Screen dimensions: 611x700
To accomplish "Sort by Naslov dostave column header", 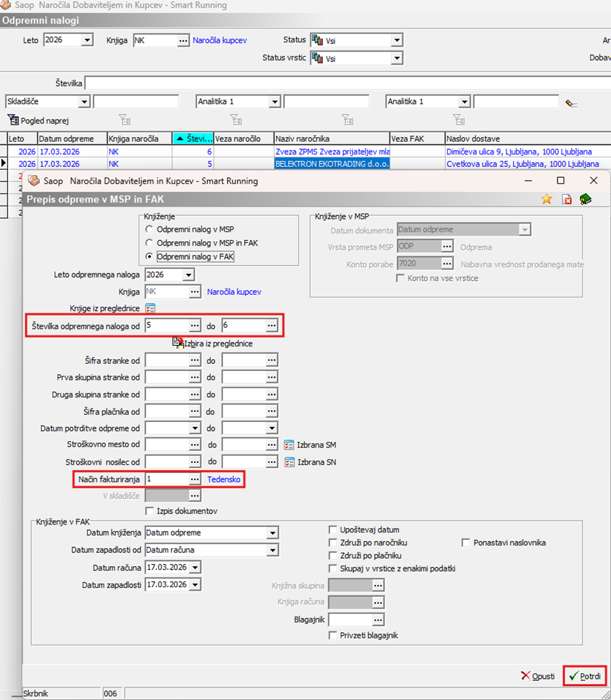I will [528, 138].
